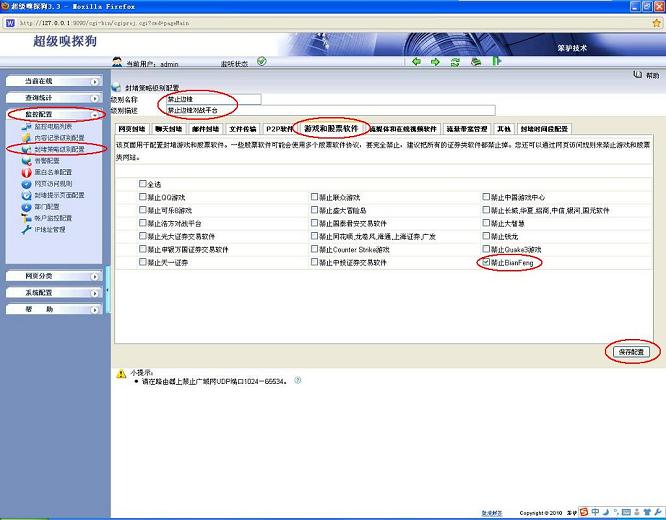This screenshot has width=666, height=520.
Task: Check the 禁止Counter Strike游戏 checkbox
Action: pos(315,249)
